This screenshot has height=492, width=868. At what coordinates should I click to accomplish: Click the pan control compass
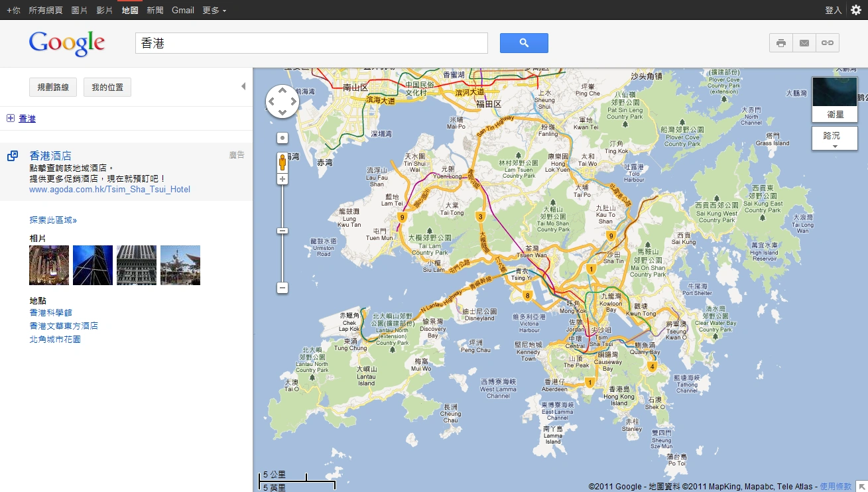pos(282,101)
